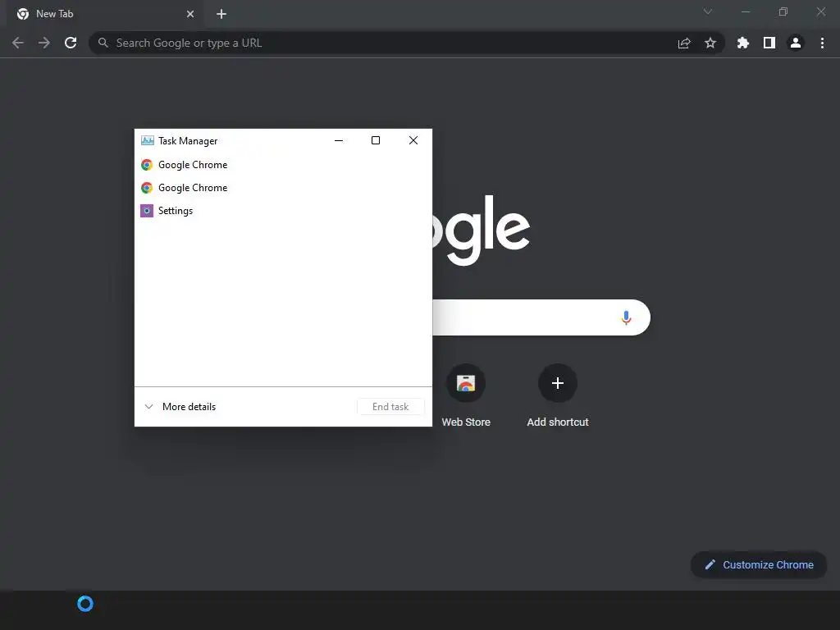Open the Extensions puzzle icon

[742, 43]
